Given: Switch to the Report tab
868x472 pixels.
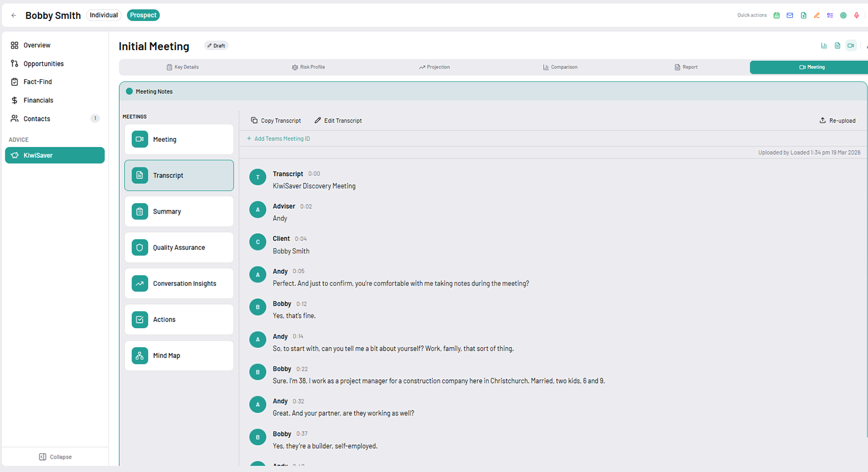Looking at the screenshot, I should click(x=686, y=67).
